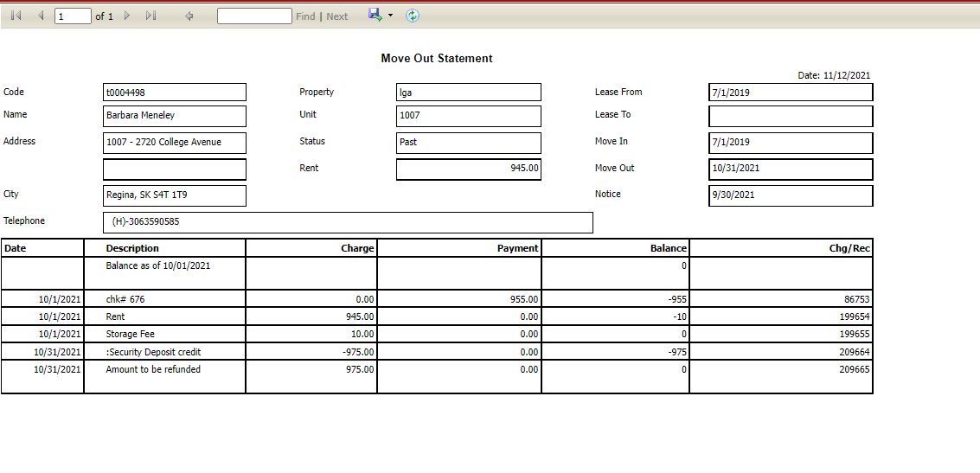Jump to last report page
The image size is (980, 473).
151,16
